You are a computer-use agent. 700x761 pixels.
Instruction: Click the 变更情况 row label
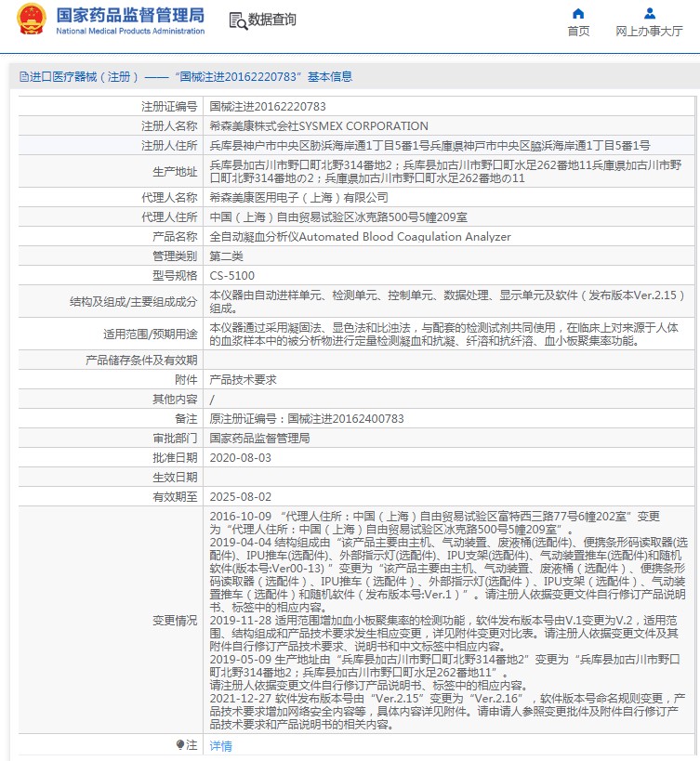tap(175, 620)
